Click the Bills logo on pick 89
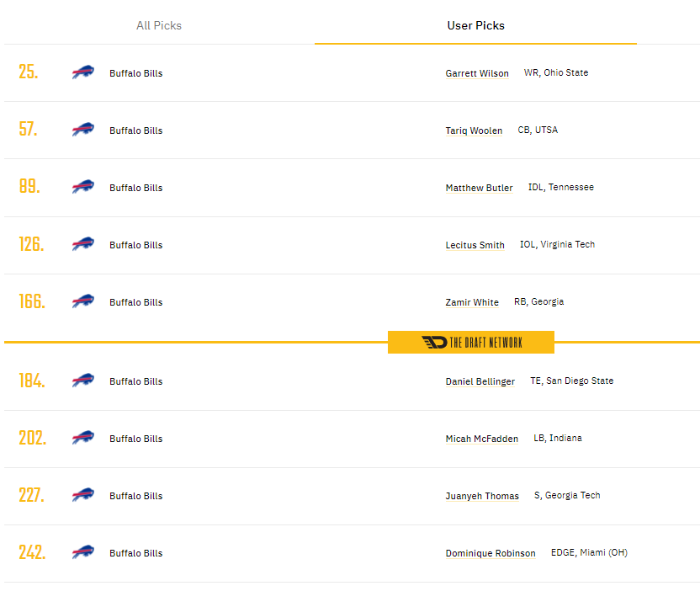The height and width of the screenshot is (607, 700). pyautogui.click(x=83, y=186)
